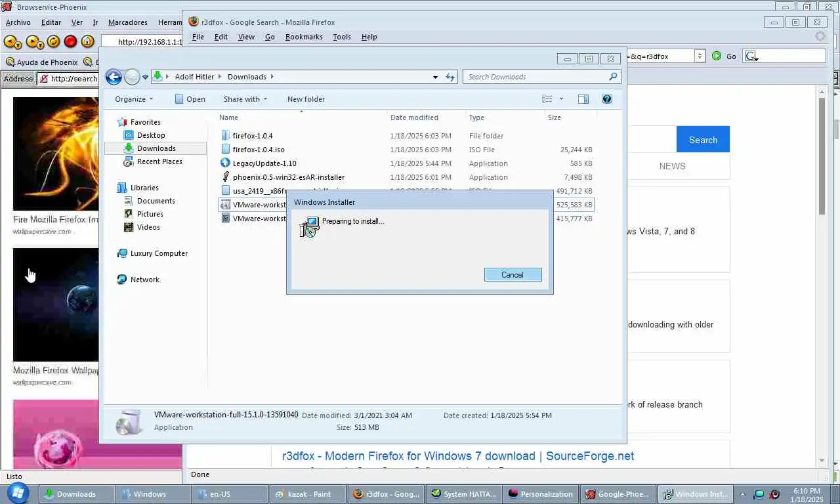Select the LegacyUpdate-1.10 application

[264, 163]
